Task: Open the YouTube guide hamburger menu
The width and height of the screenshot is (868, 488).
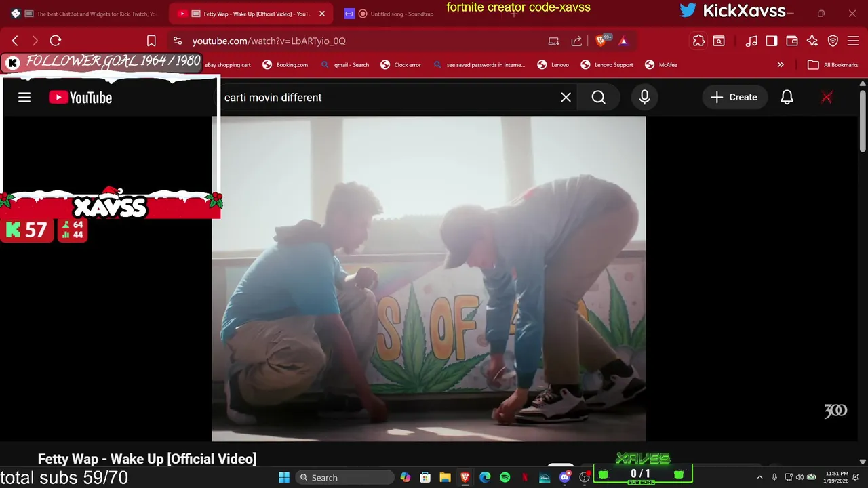Action: 24,97
